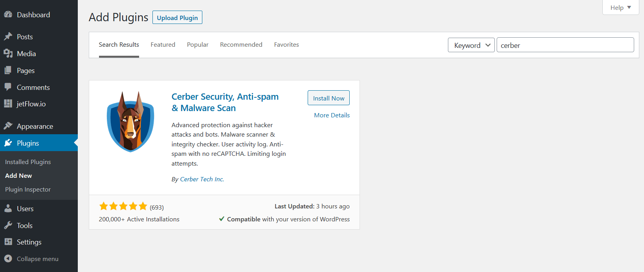Click the Plugins plug icon
The image size is (644, 272).
8,142
